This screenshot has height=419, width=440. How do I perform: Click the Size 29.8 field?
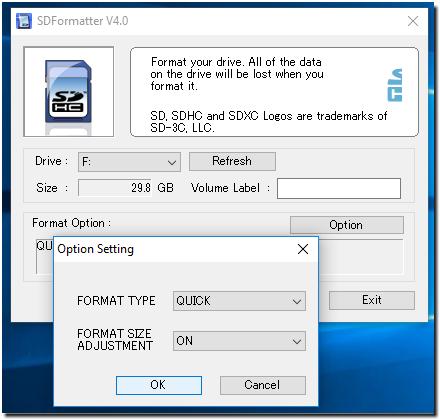[115, 188]
